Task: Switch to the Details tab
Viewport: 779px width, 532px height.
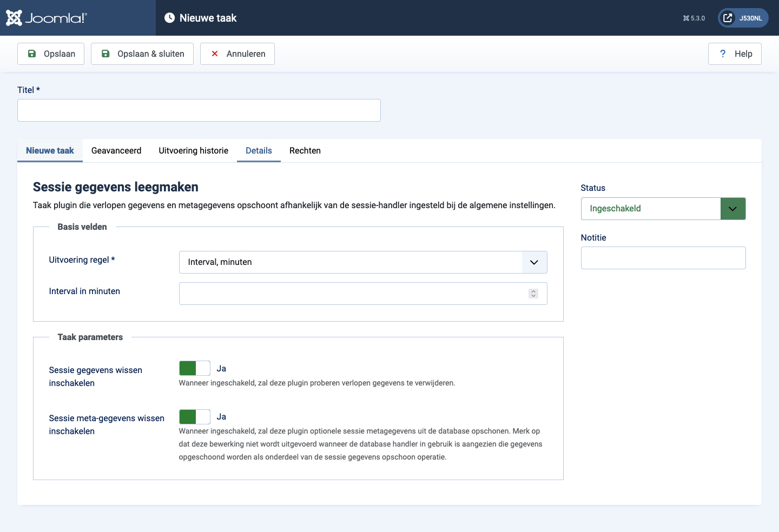Action: (259, 150)
